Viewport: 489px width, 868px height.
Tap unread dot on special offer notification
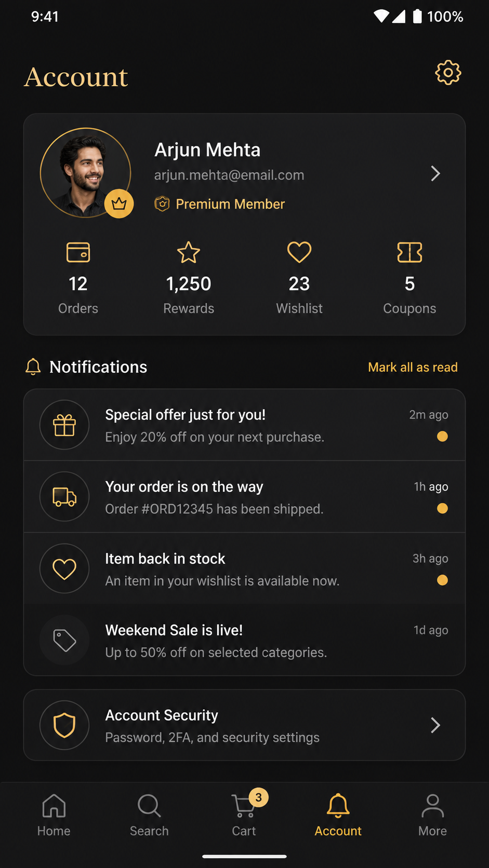click(442, 436)
